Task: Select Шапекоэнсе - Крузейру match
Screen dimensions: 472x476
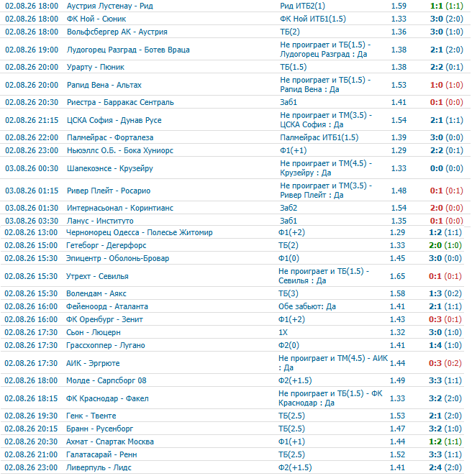Action: pos(110,168)
